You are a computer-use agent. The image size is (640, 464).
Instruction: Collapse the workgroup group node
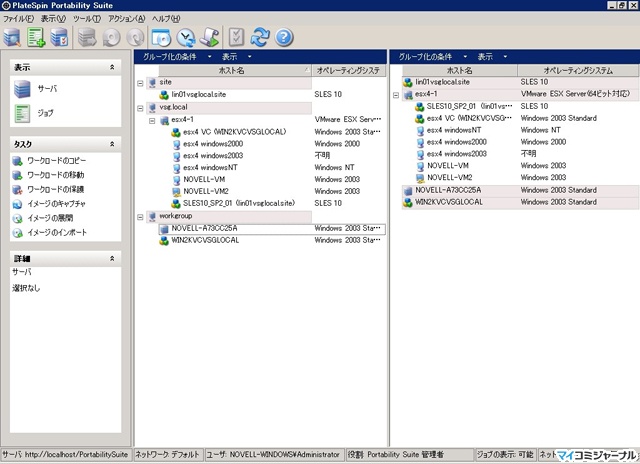tap(140, 217)
